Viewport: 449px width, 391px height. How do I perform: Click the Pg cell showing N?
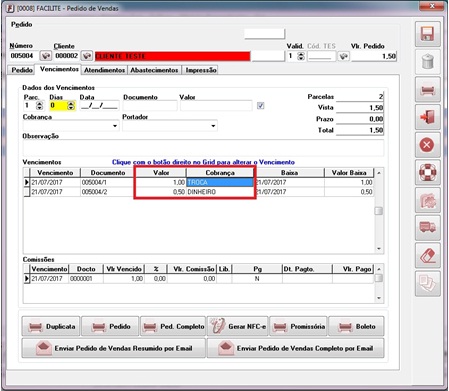pyautogui.click(x=257, y=279)
